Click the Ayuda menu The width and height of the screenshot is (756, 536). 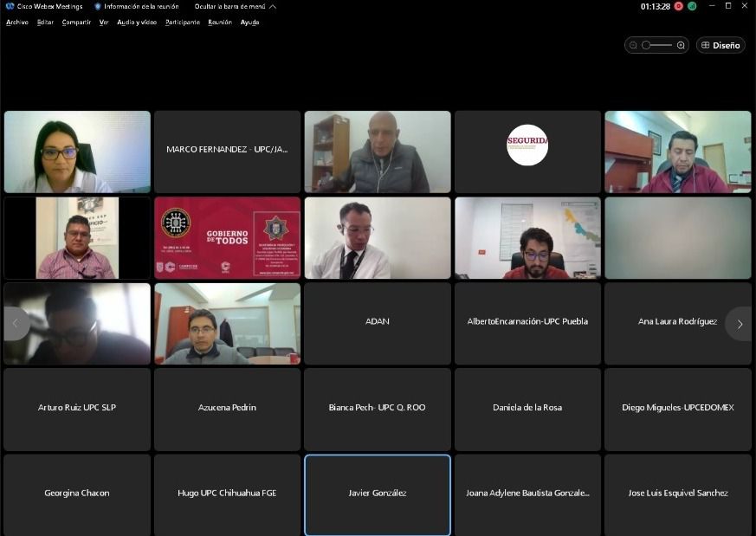249,23
